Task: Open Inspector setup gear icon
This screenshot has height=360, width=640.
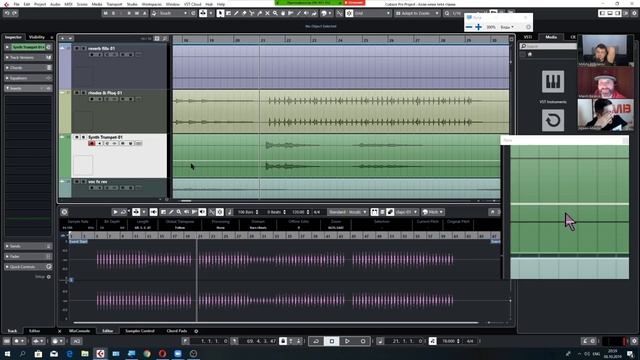Action: point(49,277)
